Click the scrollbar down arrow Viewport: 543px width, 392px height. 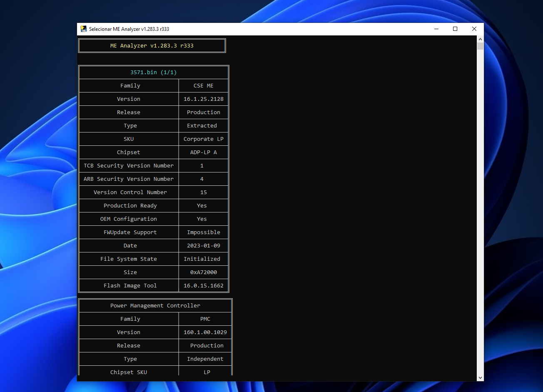click(480, 378)
